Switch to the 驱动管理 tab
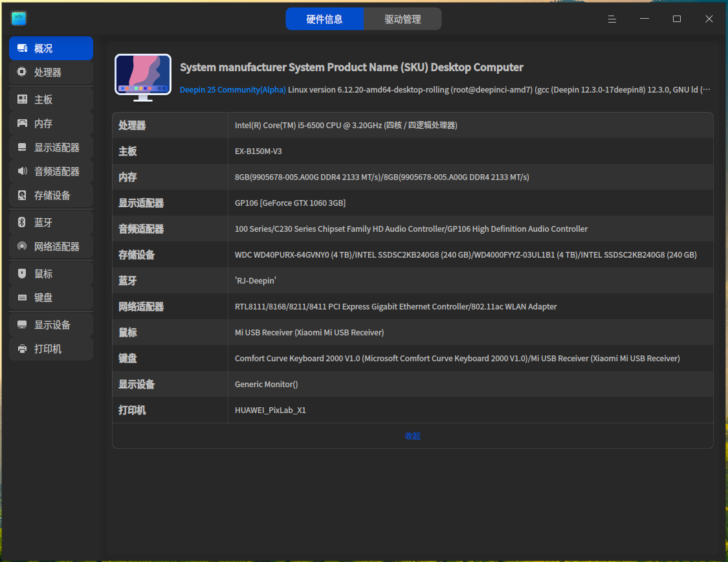The image size is (728, 562). point(403,19)
